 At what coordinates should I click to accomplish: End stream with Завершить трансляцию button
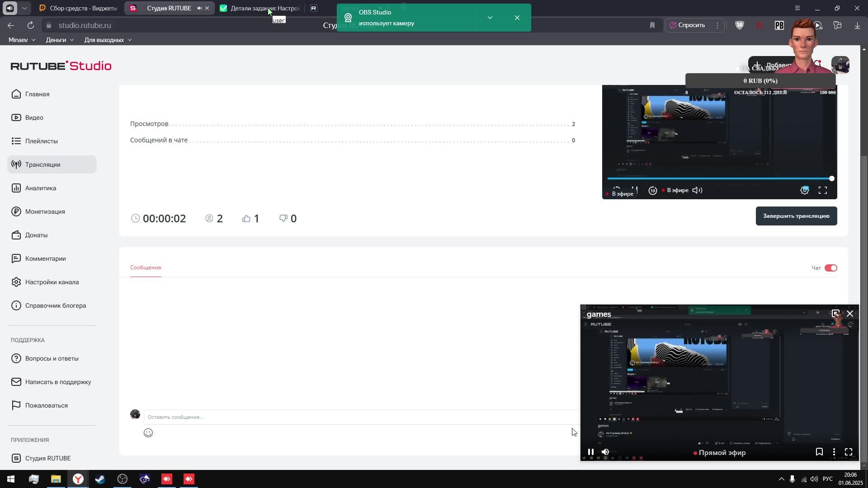click(x=796, y=216)
